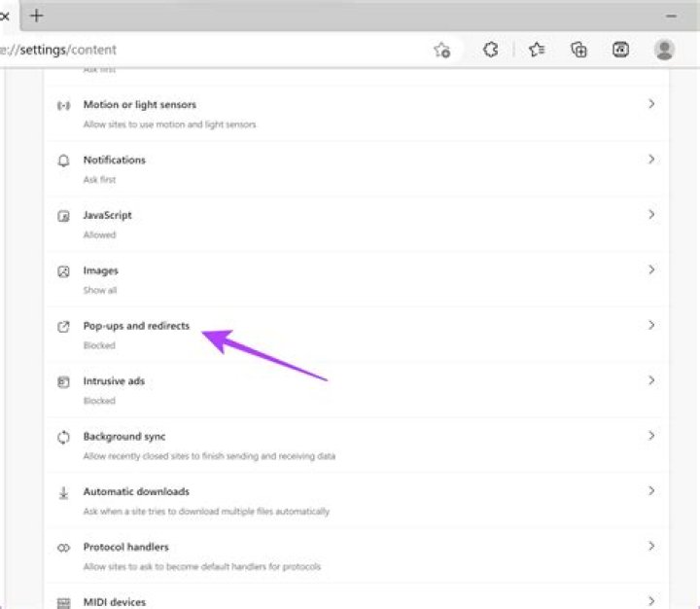This screenshot has height=609, width=700.
Task: Open the Favorites list icon
Action: coord(536,50)
